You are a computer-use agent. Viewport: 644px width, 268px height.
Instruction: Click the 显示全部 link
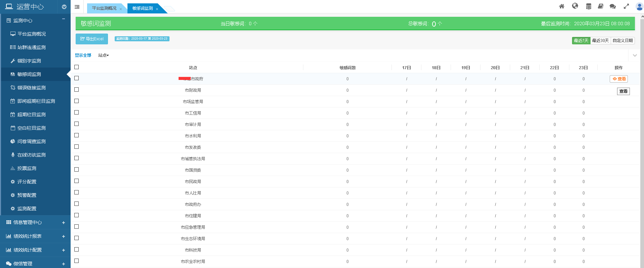pyautogui.click(x=83, y=55)
